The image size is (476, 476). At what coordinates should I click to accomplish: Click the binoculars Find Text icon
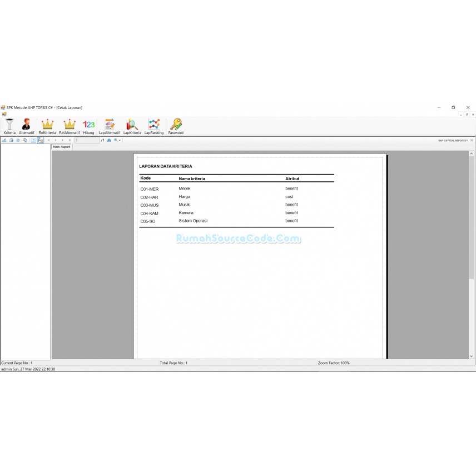[109, 140]
